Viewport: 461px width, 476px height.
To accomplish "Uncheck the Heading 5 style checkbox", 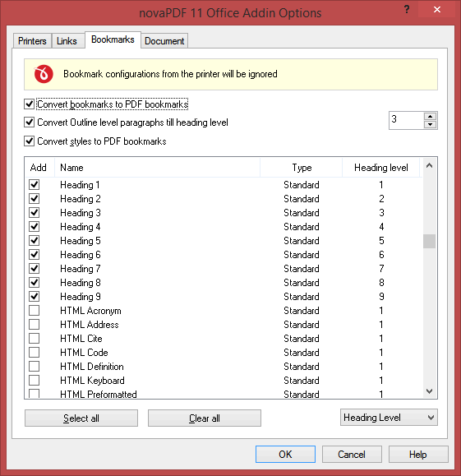I will [34, 240].
